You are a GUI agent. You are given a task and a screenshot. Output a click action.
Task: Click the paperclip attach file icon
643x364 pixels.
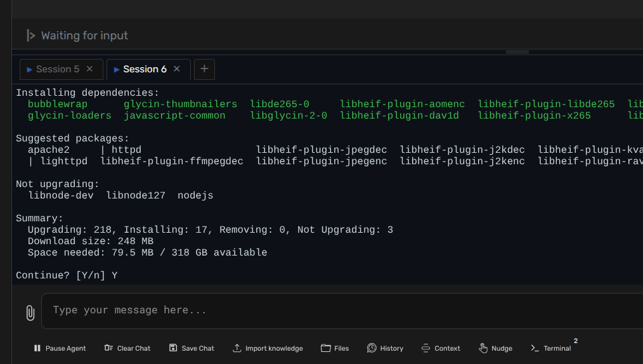[x=30, y=313]
